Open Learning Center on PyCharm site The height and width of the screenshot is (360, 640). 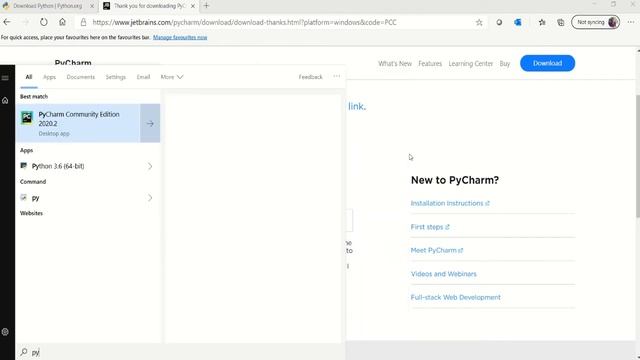(471, 64)
